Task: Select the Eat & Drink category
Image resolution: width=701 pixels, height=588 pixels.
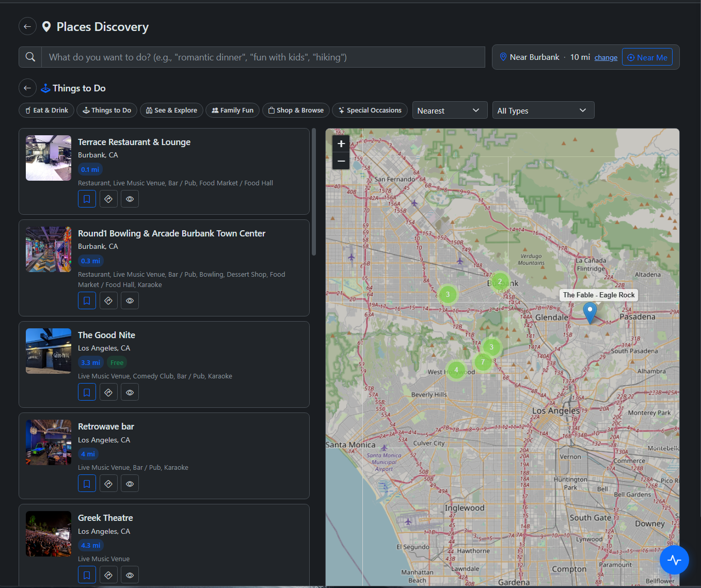Action: pyautogui.click(x=46, y=110)
